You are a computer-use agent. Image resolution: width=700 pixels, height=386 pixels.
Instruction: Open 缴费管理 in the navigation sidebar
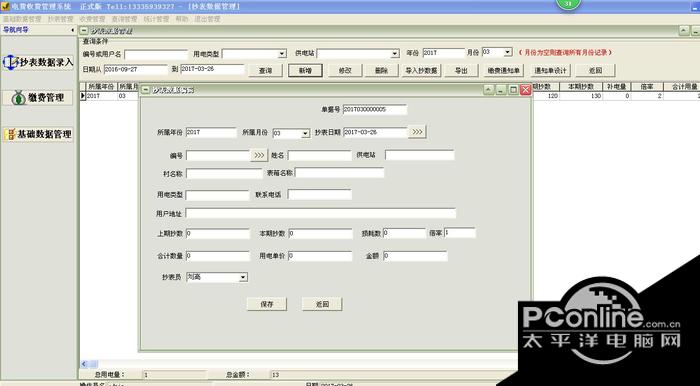click(x=38, y=98)
